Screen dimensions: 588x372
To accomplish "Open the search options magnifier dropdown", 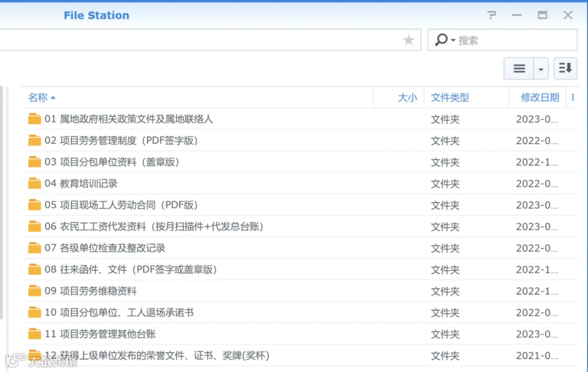I will click(x=445, y=40).
